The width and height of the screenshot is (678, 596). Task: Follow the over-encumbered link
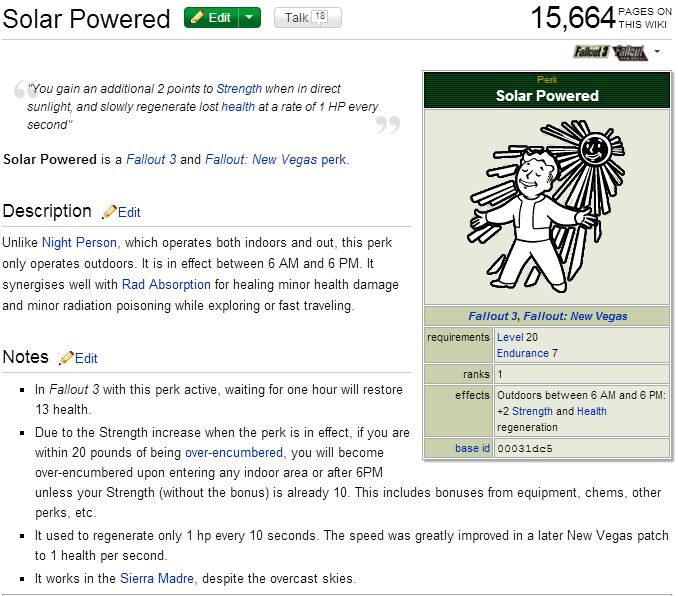[233, 452]
